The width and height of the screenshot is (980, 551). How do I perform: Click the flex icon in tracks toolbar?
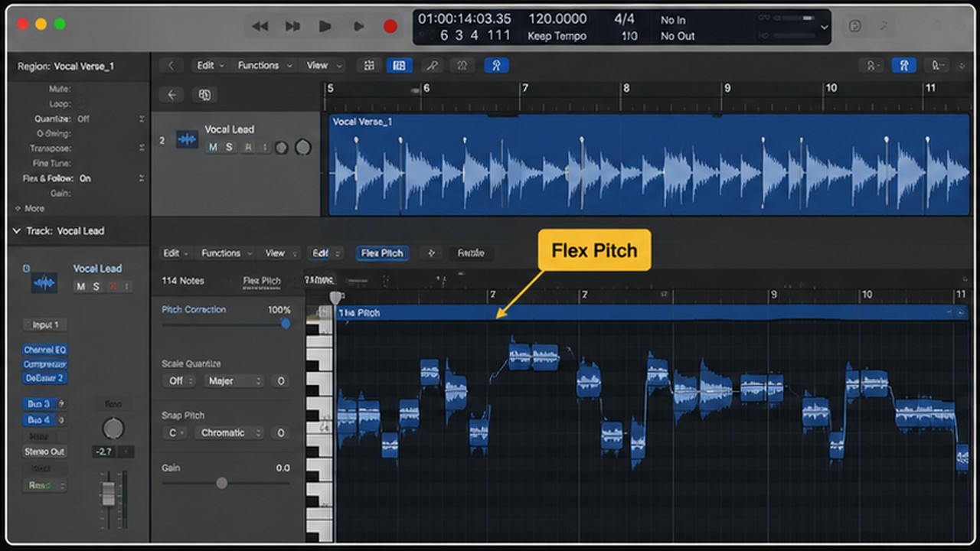point(462,66)
